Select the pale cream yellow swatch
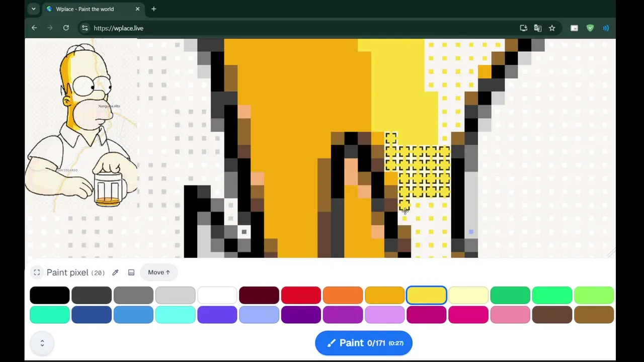 pos(468,295)
